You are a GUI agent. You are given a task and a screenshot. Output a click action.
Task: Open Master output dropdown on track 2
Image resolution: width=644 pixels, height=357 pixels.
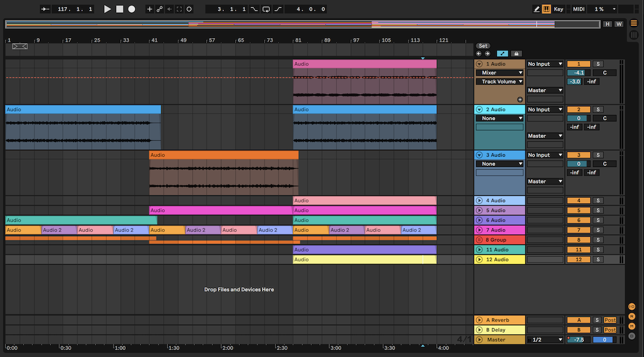click(545, 136)
